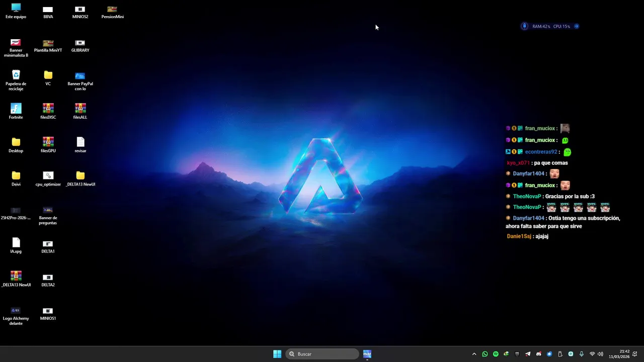Launch the Fortnite shortcut
This screenshot has width=644, height=362.
point(16,111)
